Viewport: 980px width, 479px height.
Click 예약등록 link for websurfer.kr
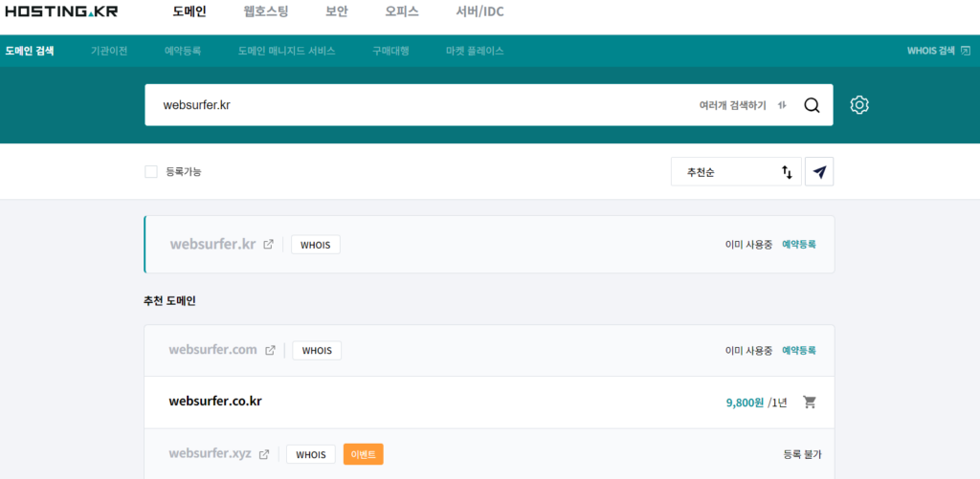click(x=799, y=245)
